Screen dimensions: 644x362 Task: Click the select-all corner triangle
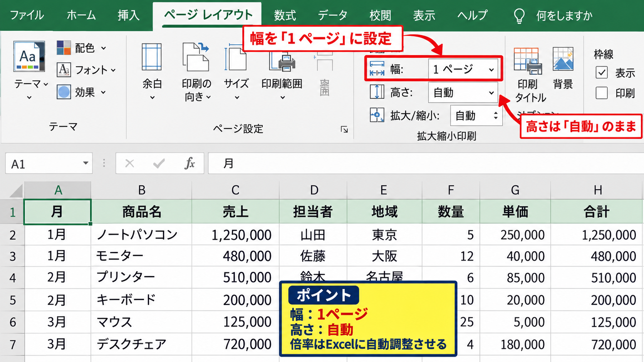tap(16, 190)
